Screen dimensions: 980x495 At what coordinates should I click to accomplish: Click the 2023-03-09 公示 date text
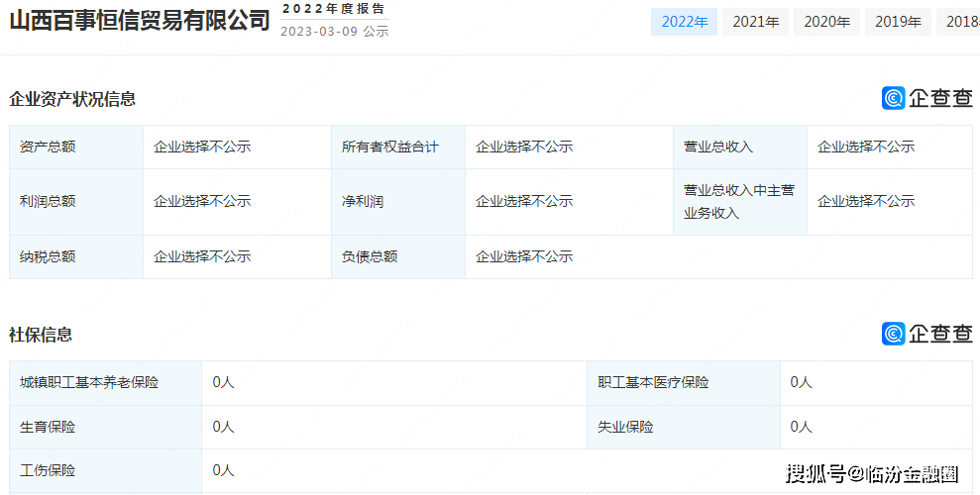click(334, 32)
